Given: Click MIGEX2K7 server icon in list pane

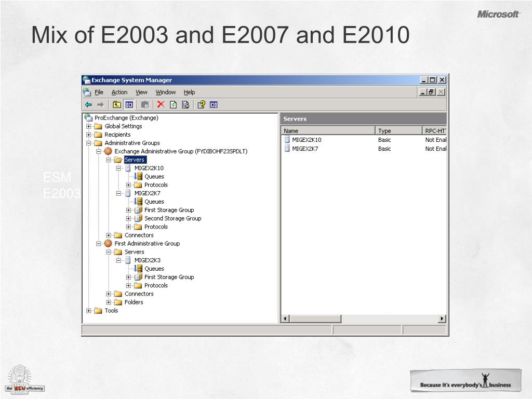Looking at the screenshot, I should 287,148.
